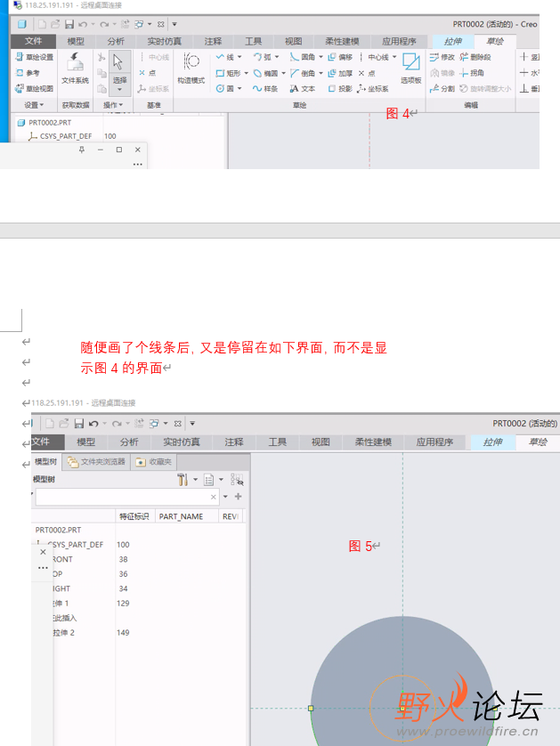Click 构造模式 (Construction Mode) in the ribbon
Image resolution: width=560 pixels, height=746 pixels.
(191, 69)
